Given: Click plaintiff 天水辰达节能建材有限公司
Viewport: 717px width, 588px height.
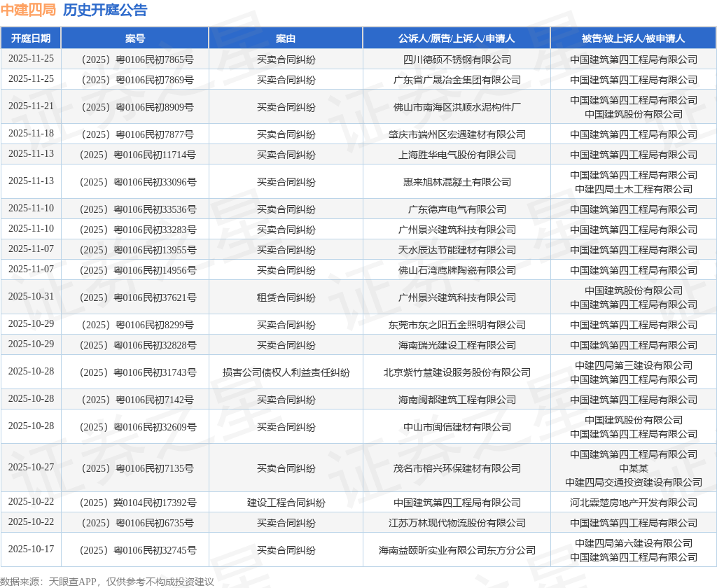Looking at the screenshot, I should click(457, 250).
